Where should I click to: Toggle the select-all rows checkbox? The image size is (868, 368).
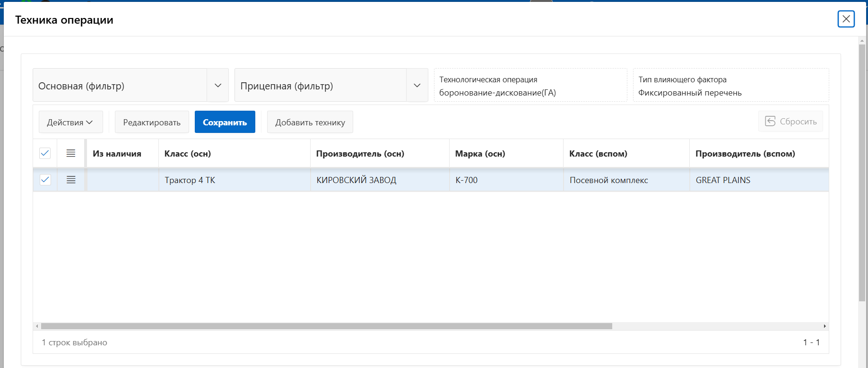click(x=45, y=153)
